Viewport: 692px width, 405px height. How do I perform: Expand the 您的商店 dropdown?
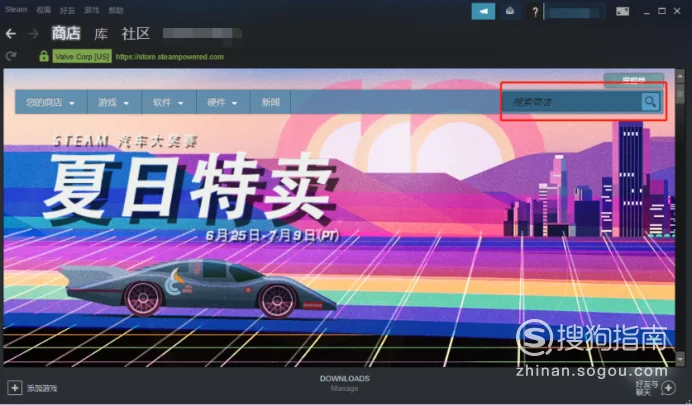click(51, 102)
